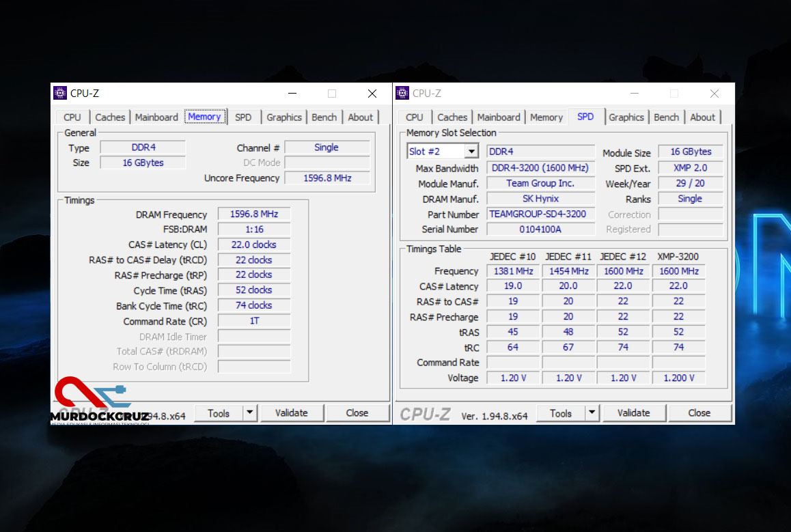This screenshot has width=791, height=532.
Task: Open Mainboard tab in left CPU-Z window
Action: tap(156, 117)
